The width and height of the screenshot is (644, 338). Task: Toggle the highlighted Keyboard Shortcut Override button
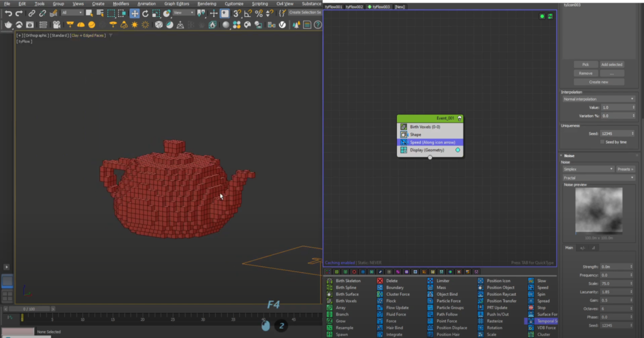tap(225, 14)
